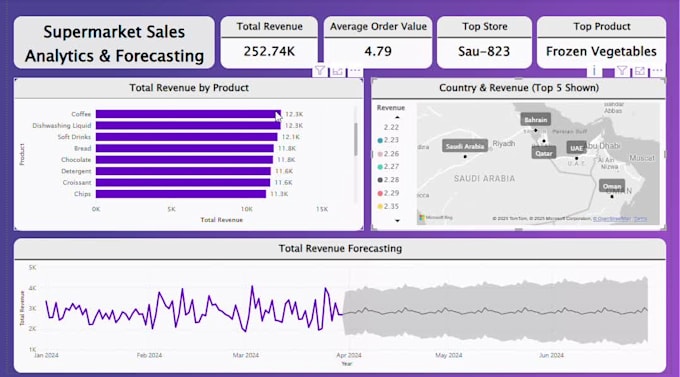680x377 pixels.
Task: Click the 11.3K label beside Chips
Action: [279, 194]
